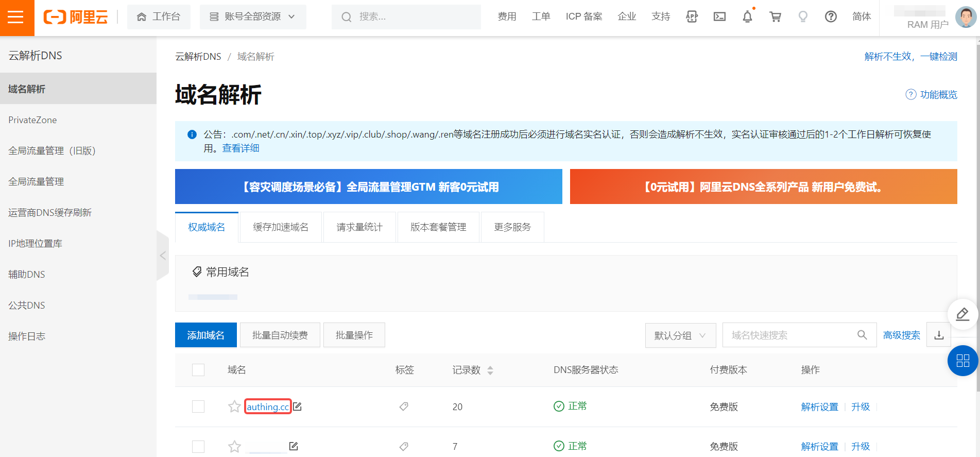The image size is (980, 457).
Task: Open PrivateZone in the sidebar
Action: pyautogui.click(x=32, y=120)
